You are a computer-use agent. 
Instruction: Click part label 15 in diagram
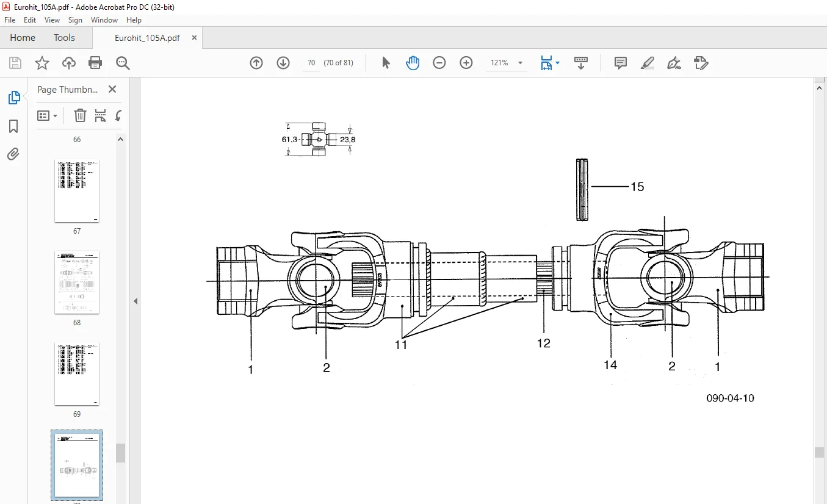pyautogui.click(x=637, y=187)
